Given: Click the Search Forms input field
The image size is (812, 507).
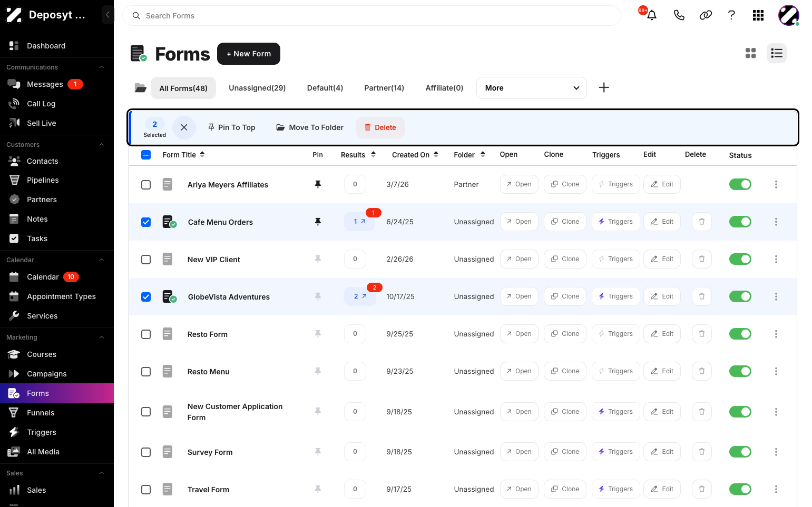Looking at the screenshot, I should coord(371,16).
